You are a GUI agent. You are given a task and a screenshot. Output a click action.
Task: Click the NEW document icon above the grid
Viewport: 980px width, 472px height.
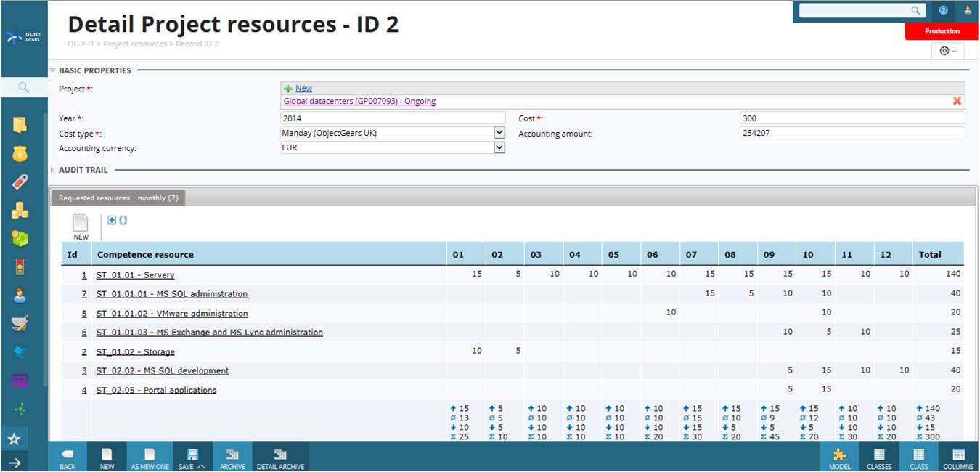point(81,227)
